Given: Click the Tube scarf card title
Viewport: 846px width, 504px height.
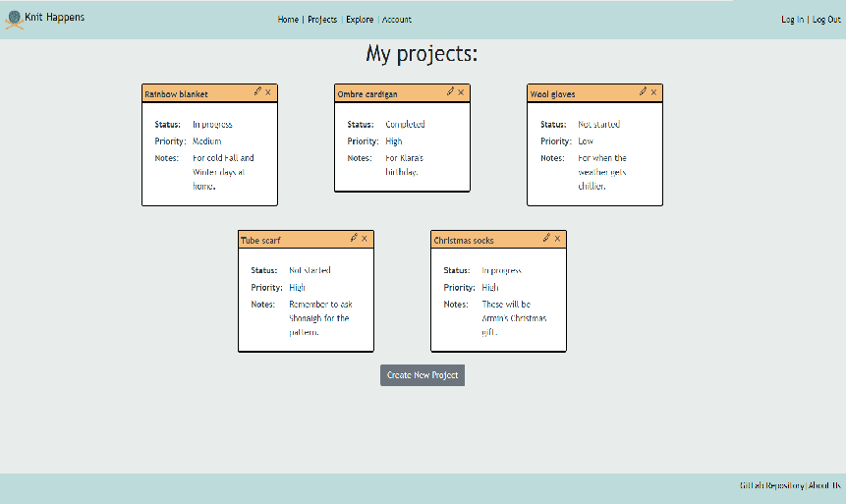Looking at the screenshot, I should pos(260,240).
